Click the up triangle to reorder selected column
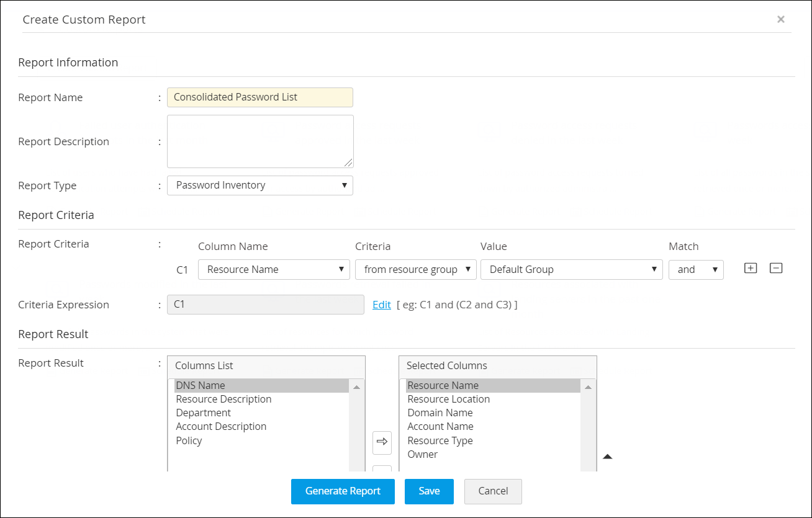 608,457
